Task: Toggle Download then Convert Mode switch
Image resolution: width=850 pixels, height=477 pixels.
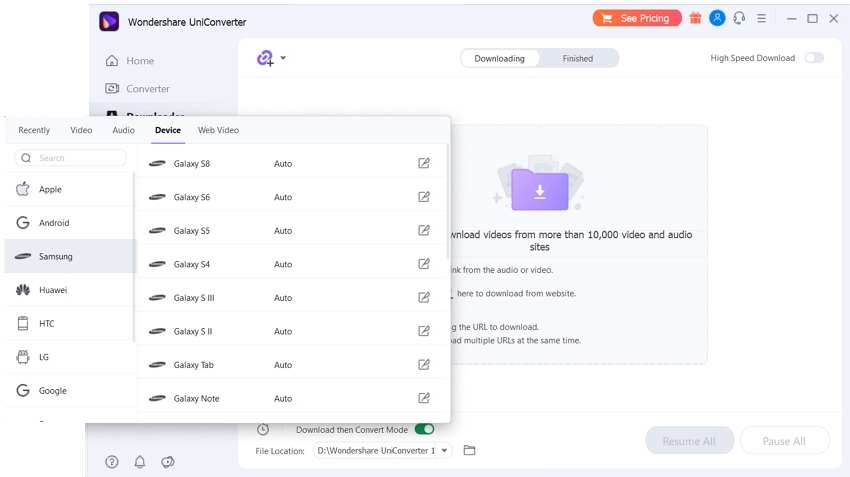Action: click(x=424, y=429)
